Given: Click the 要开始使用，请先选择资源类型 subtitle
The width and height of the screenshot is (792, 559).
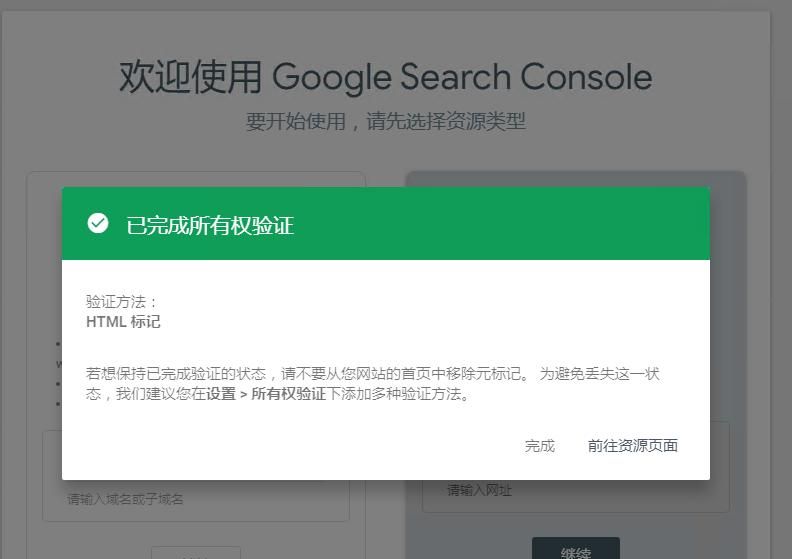Looking at the screenshot, I should (x=386, y=122).
